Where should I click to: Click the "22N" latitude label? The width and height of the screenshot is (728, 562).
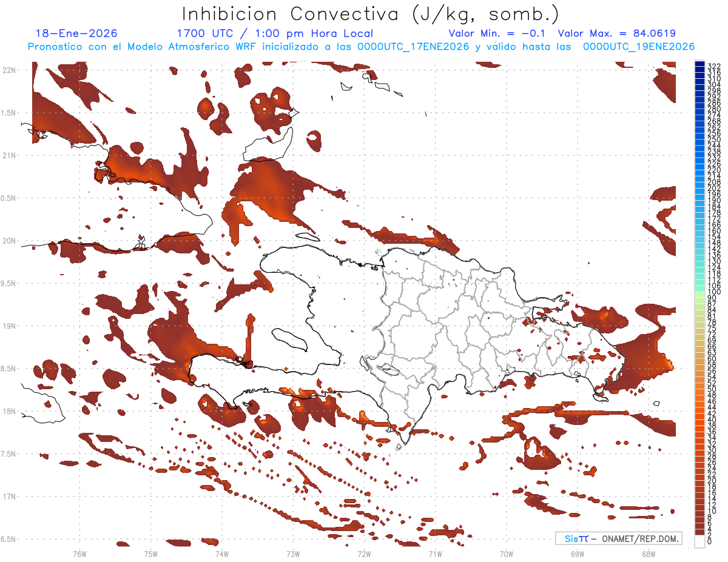coord(8,70)
